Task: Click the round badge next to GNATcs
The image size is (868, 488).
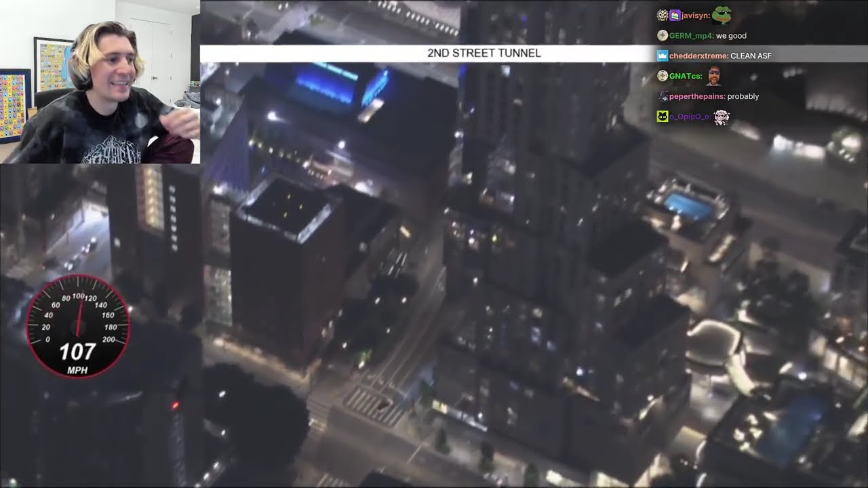Action: coord(663,76)
